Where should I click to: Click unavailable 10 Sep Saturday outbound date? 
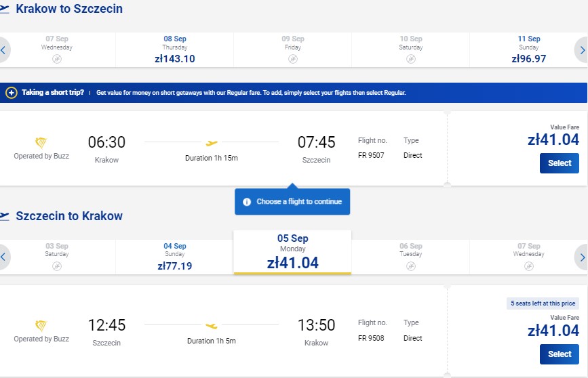click(410, 49)
